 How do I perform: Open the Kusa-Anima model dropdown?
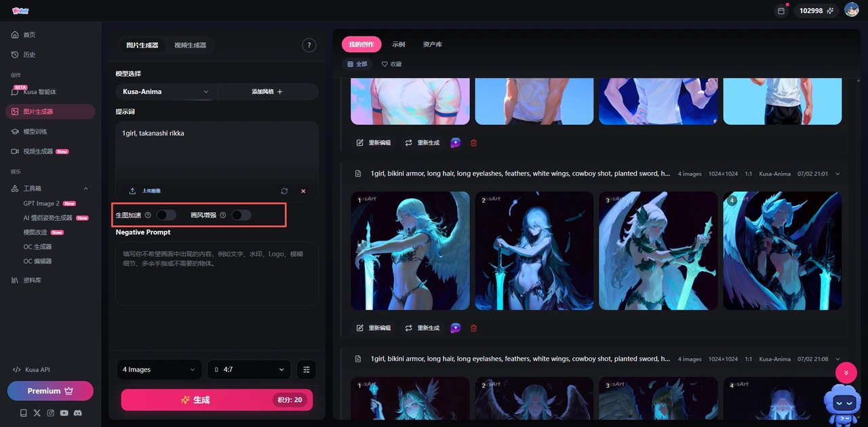tap(165, 91)
